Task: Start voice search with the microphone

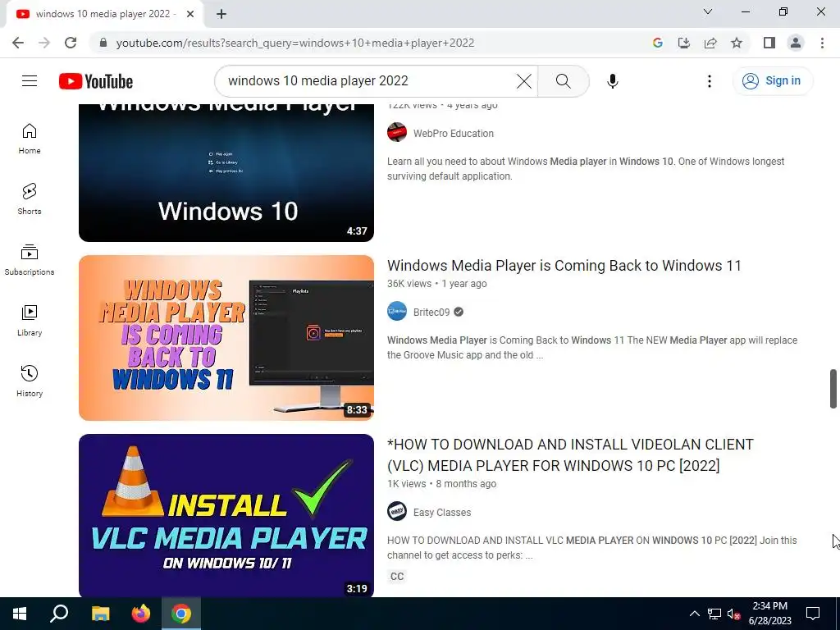Action: 612,81
